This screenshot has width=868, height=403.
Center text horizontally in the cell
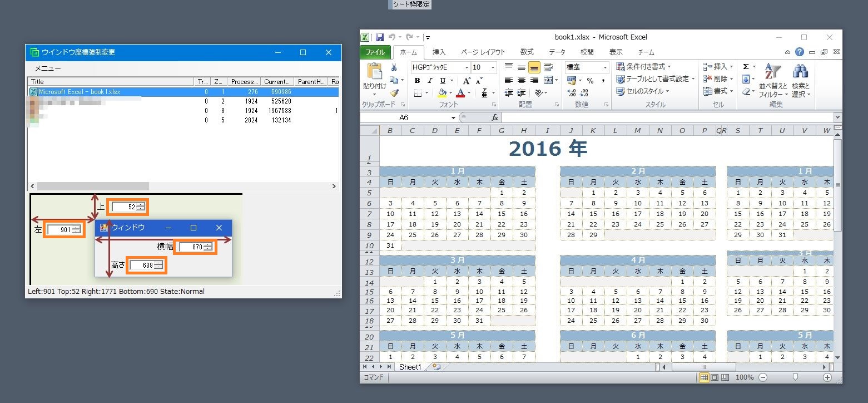click(x=521, y=80)
